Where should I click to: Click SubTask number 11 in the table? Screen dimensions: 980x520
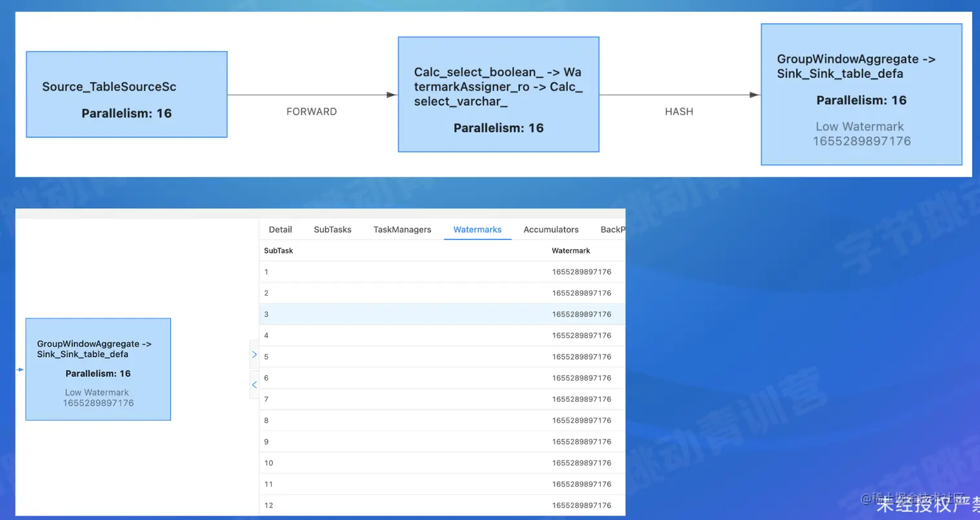268,484
